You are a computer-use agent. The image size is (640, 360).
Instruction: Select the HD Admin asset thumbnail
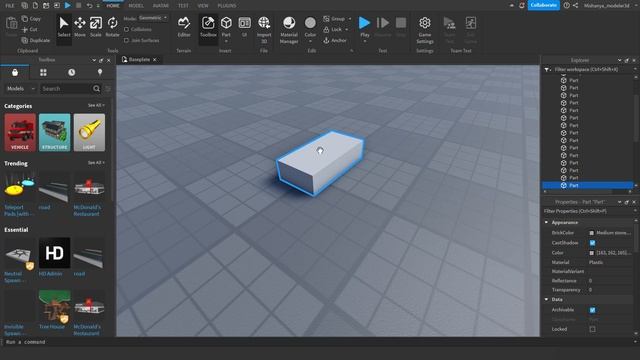click(x=55, y=253)
